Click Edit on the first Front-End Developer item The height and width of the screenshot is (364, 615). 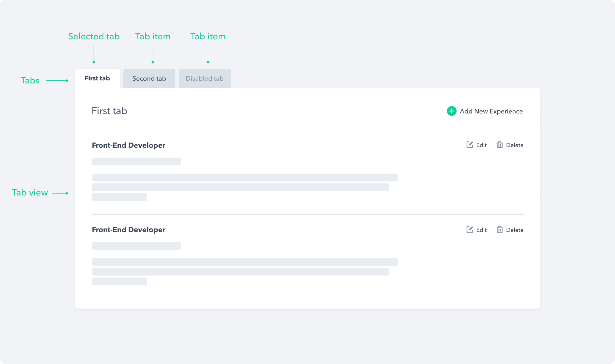point(481,145)
